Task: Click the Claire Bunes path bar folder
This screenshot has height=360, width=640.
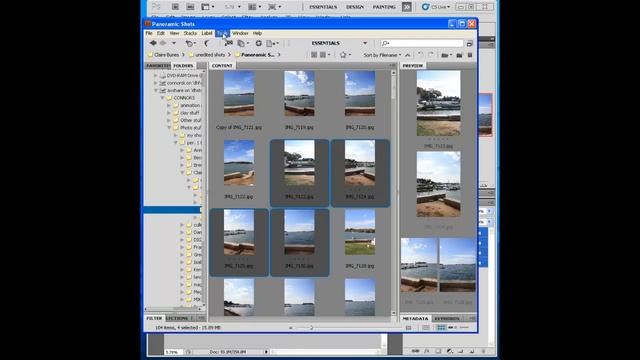Action: pyautogui.click(x=163, y=55)
